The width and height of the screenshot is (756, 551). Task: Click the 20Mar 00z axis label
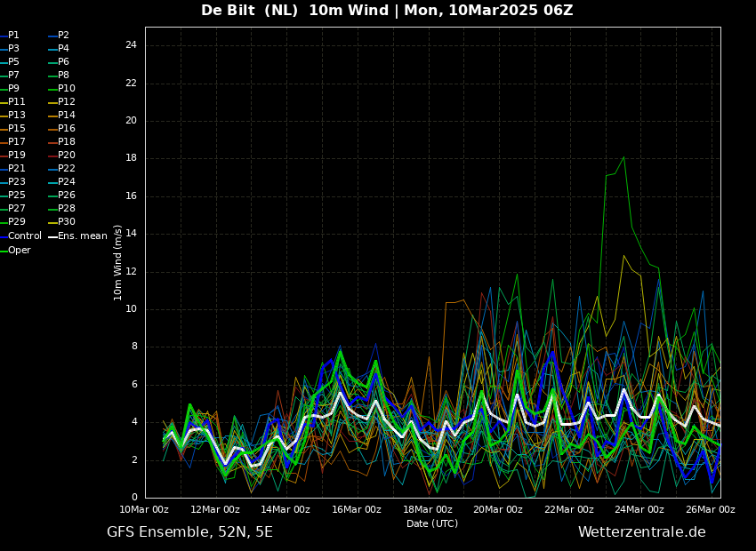pyautogui.click(x=498, y=509)
